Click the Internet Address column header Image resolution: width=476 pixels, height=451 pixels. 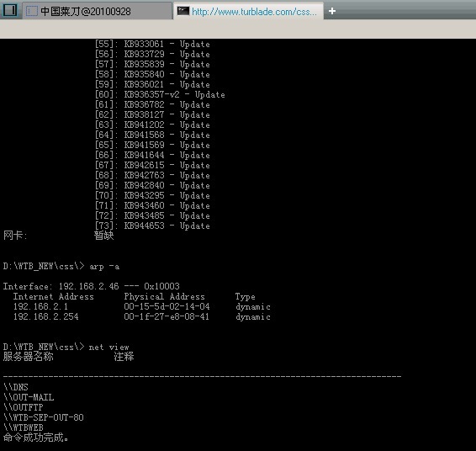[x=54, y=296]
